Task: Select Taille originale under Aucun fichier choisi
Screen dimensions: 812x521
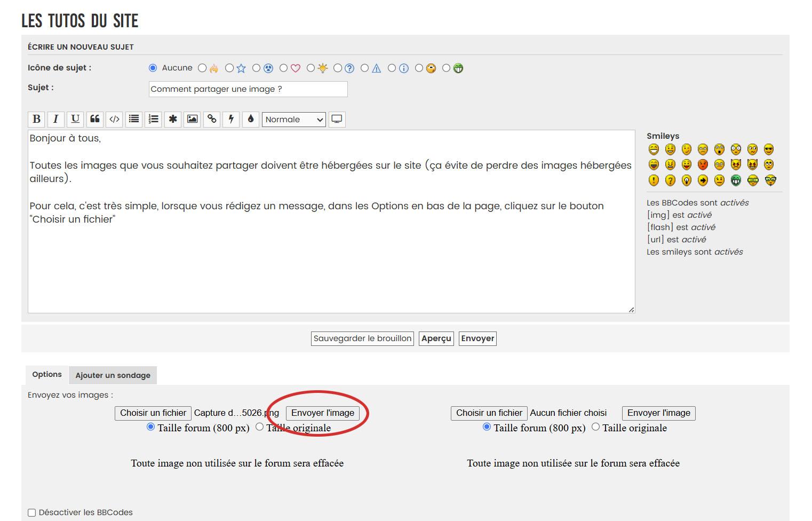Action: [x=596, y=427]
